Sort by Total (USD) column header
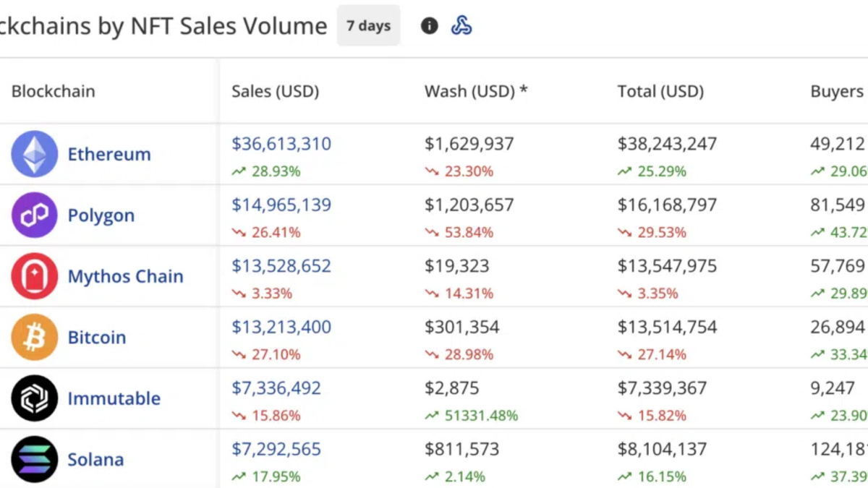Screen dimensions: 868x488 coord(660,91)
